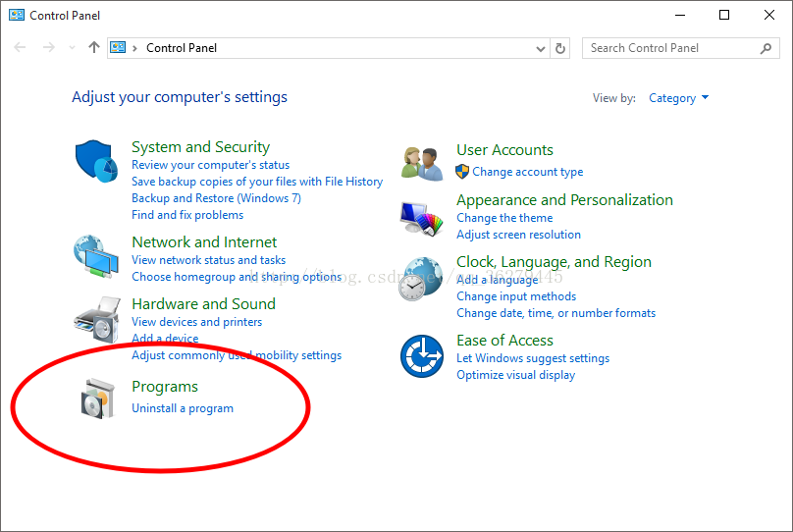The image size is (793, 532).
Task: Click Optimize visual display
Action: 515,375
